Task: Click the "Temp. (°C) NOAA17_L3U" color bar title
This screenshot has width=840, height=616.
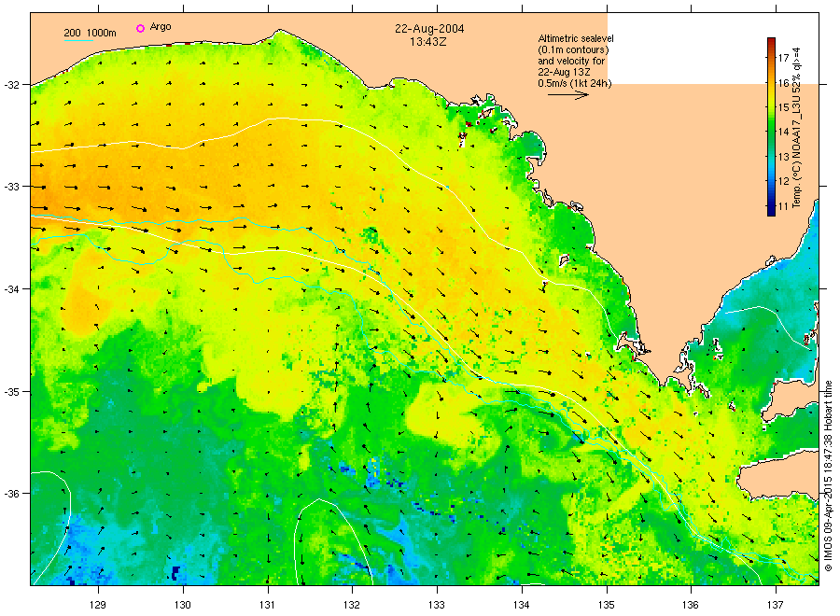Action: (x=797, y=153)
